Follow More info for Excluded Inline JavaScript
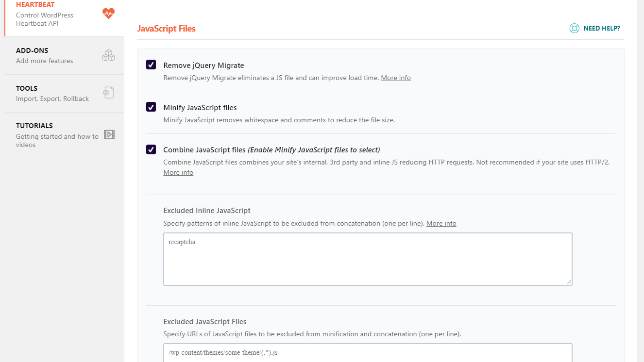Screen dimensions: 644x362 pyautogui.click(x=441, y=223)
